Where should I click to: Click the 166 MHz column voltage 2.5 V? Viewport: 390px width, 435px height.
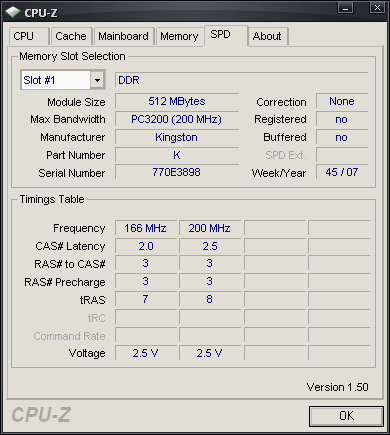(x=146, y=353)
